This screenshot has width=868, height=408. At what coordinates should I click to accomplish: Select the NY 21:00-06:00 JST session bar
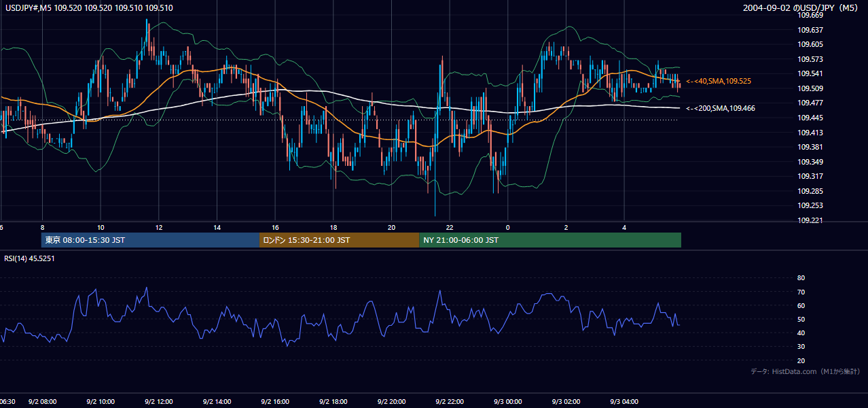[550, 240]
